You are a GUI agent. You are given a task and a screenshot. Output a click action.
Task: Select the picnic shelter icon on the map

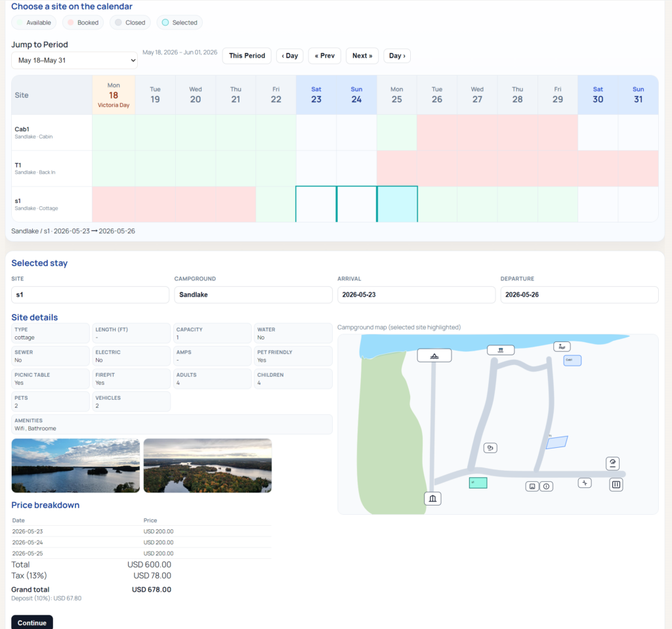(501, 349)
